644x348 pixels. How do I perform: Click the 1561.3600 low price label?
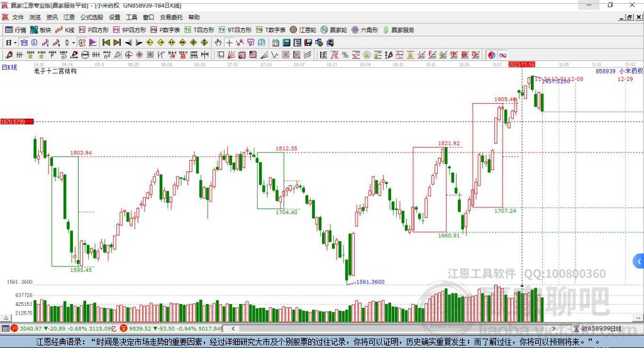point(370,282)
